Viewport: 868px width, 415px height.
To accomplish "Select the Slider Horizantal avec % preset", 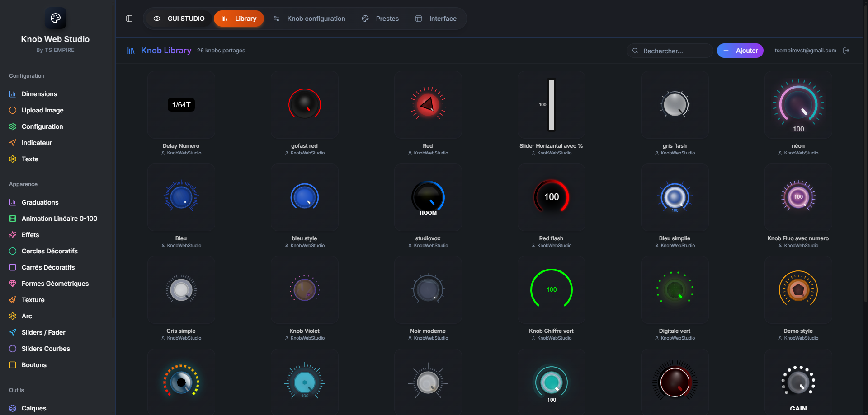I will pos(551,105).
